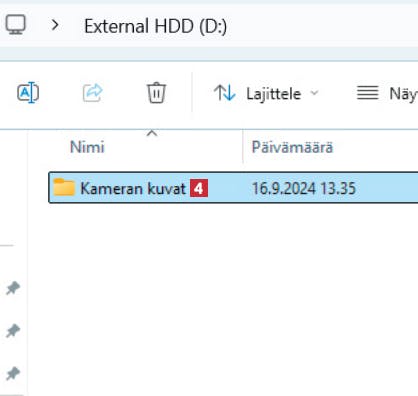Image resolution: width=418 pixels, height=396 pixels.
Task: Click the 16.9.2024 13.35 date cell
Action: (304, 188)
